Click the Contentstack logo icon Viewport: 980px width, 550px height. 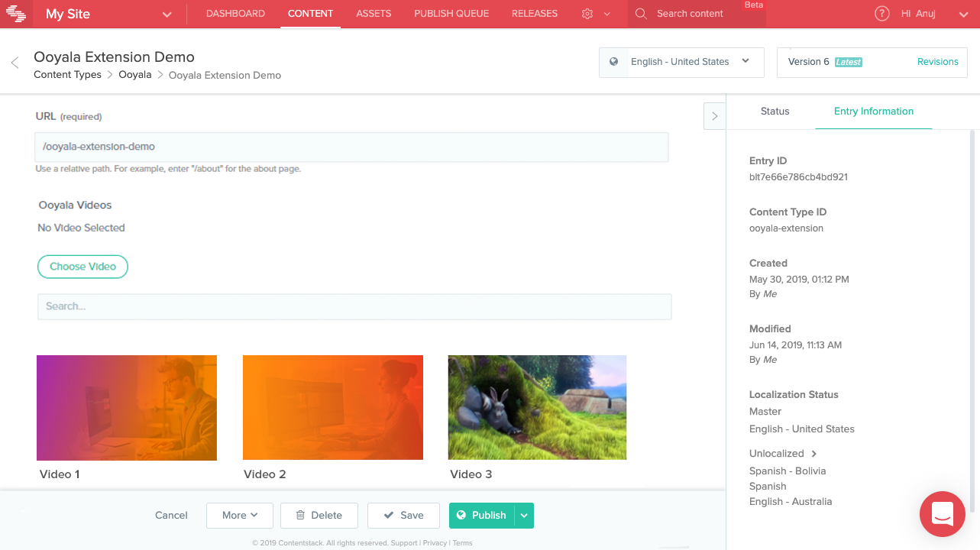pos(16,14)
